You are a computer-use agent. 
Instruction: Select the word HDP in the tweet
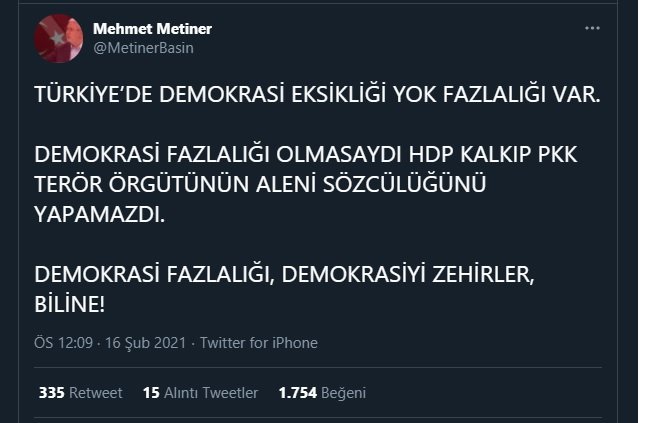[431, 154]
